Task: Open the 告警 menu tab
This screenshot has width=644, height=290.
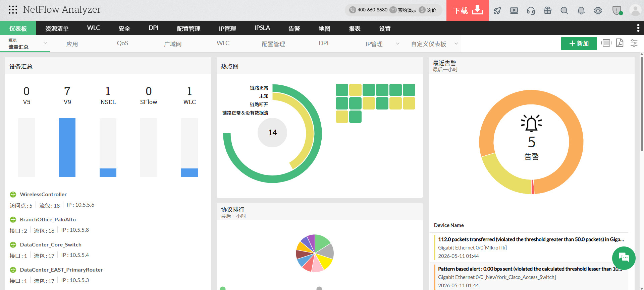Action: tap(294, 28)
